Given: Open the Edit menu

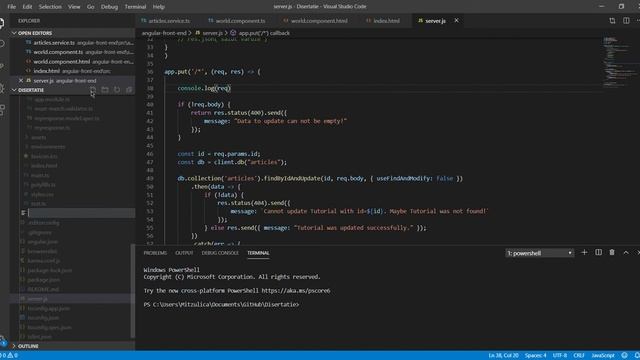Looking at the screenshot, I should pos(27,7).
